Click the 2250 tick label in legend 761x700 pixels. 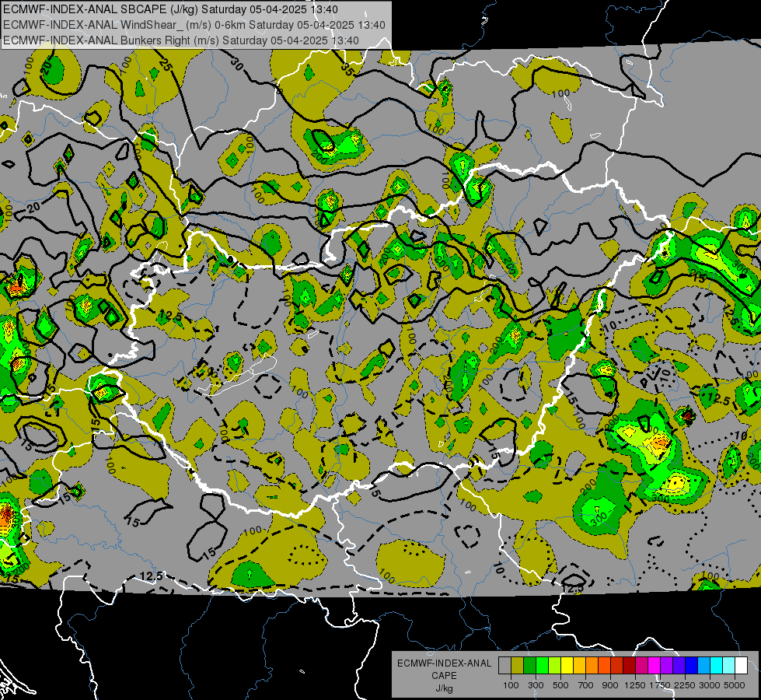pyautogui.click(x=685, y=685)
